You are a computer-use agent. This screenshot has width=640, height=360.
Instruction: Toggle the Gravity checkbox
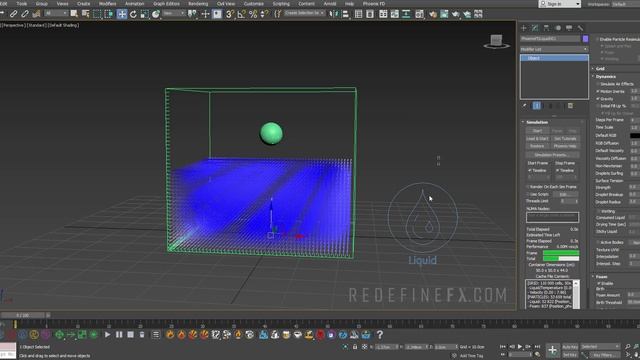pyautogui.click(x=598, y=99)
